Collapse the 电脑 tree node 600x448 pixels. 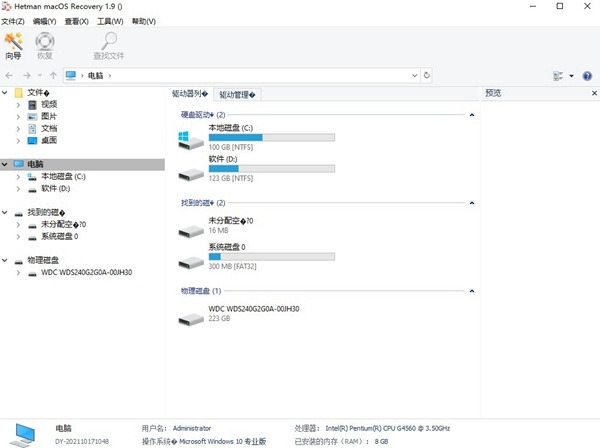5,164
